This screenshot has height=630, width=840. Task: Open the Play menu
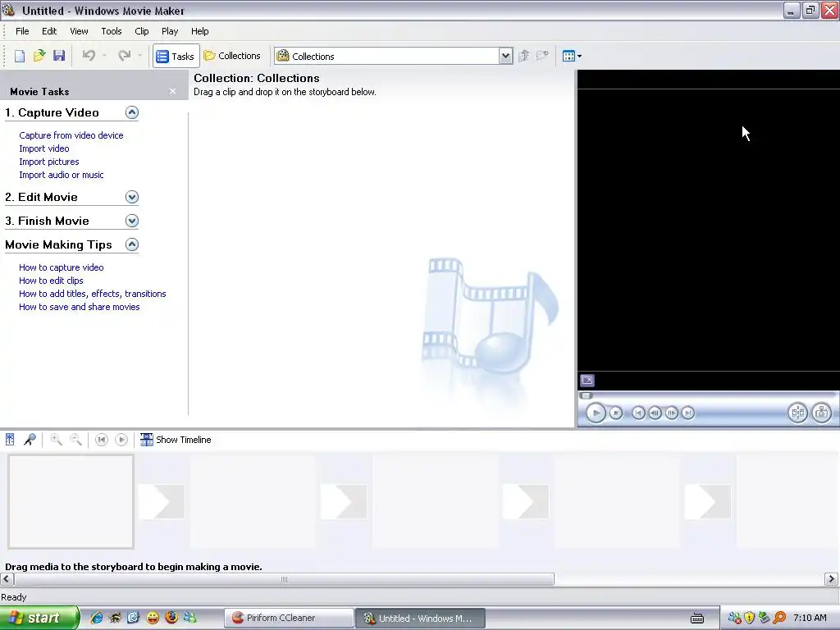point(170,31)
